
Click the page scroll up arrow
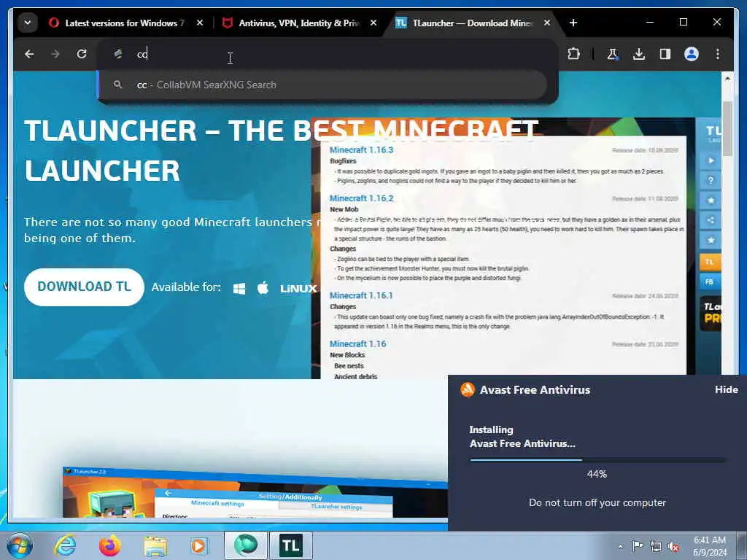pos(727,77)
